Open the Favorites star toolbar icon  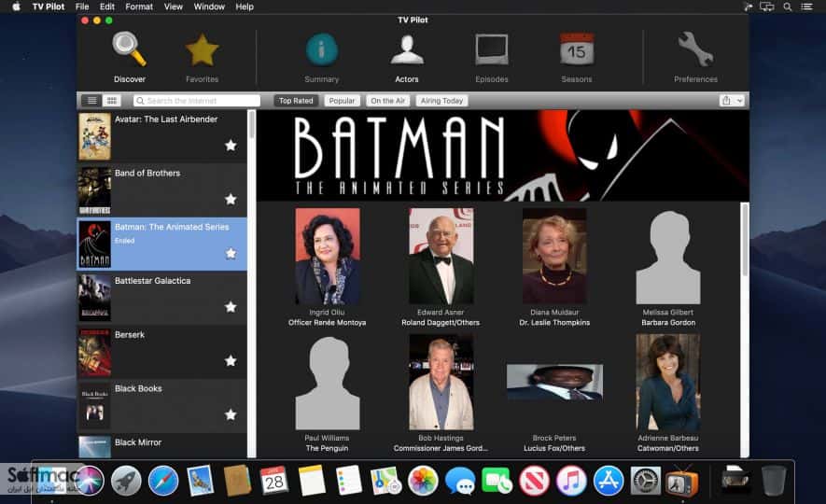pos(202,50)
